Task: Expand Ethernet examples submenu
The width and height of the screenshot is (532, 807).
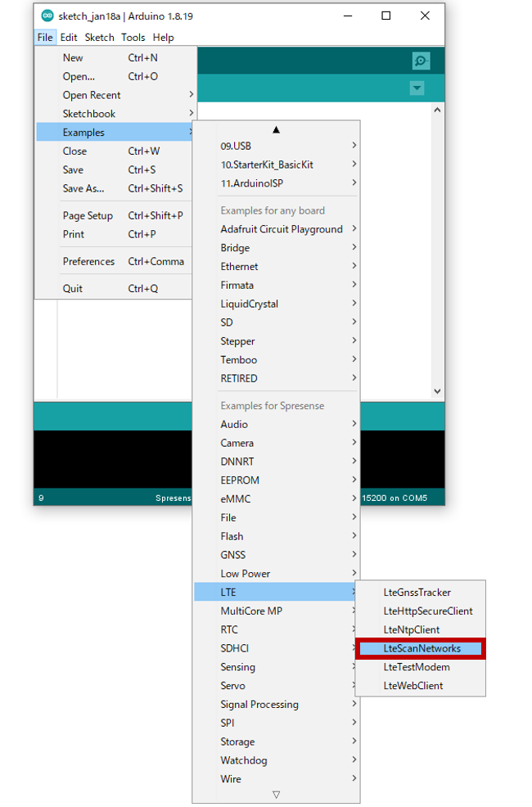Action: 277,267
